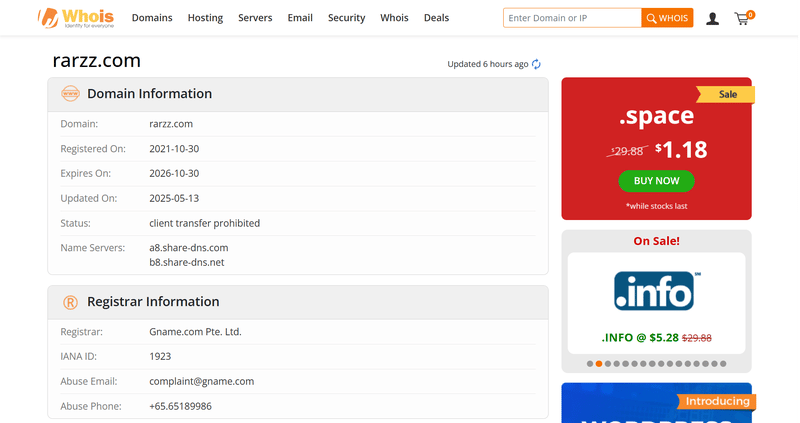Image resolution: width=800 pixels, height=423 pixels.
Task: Open the Deals menu
Action: [x=436, y=18]
